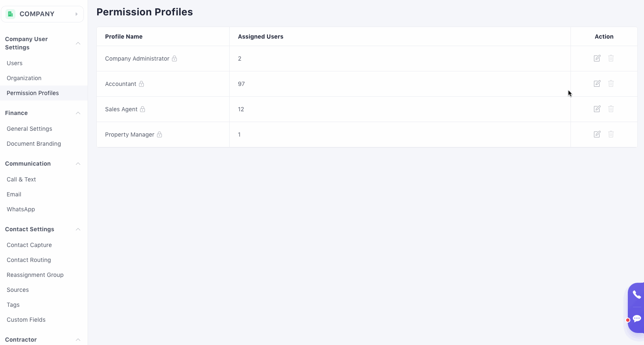Open Contact Routing settings
This screenshot has width=644, height=345.
(29, 260)
